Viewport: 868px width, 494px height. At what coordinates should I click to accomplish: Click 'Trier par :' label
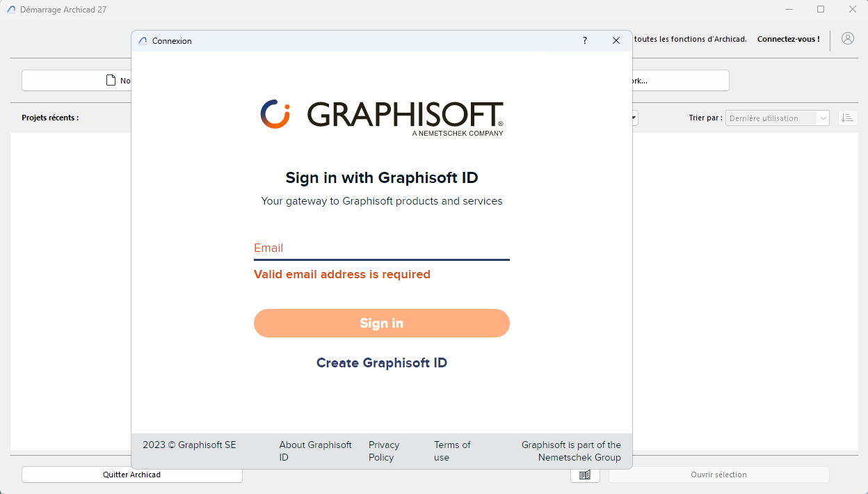[x=705, y=118]
